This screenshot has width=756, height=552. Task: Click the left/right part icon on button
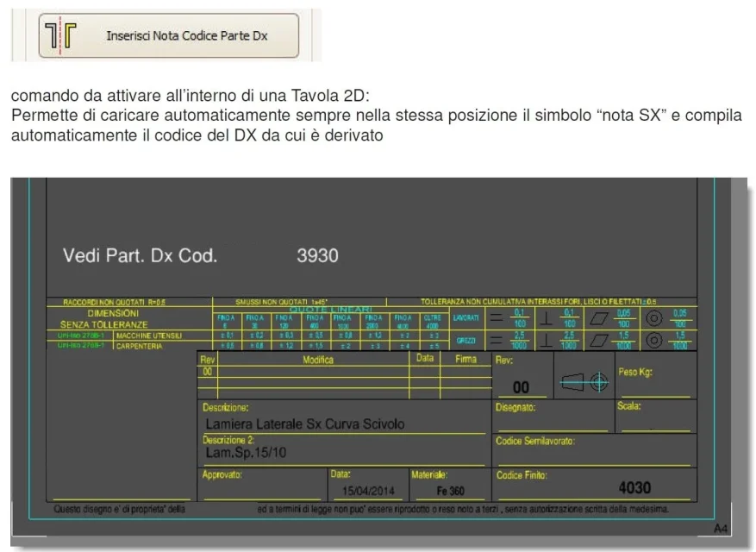coord(60,35)
